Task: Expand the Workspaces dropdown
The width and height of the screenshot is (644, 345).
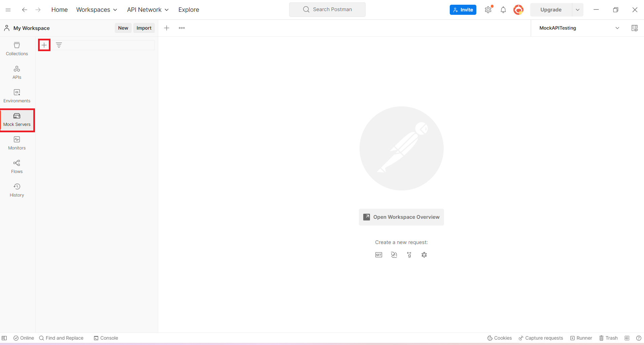Action: (x=97, y=10)
